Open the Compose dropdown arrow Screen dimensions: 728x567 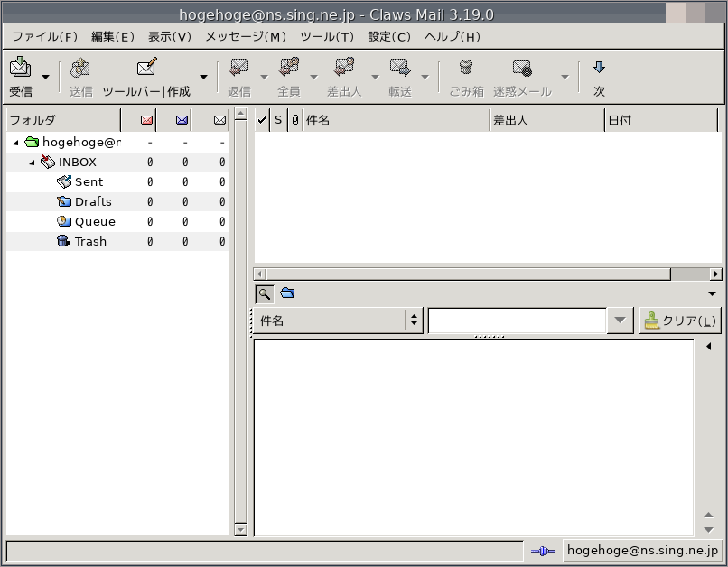[x=203, y=77]
